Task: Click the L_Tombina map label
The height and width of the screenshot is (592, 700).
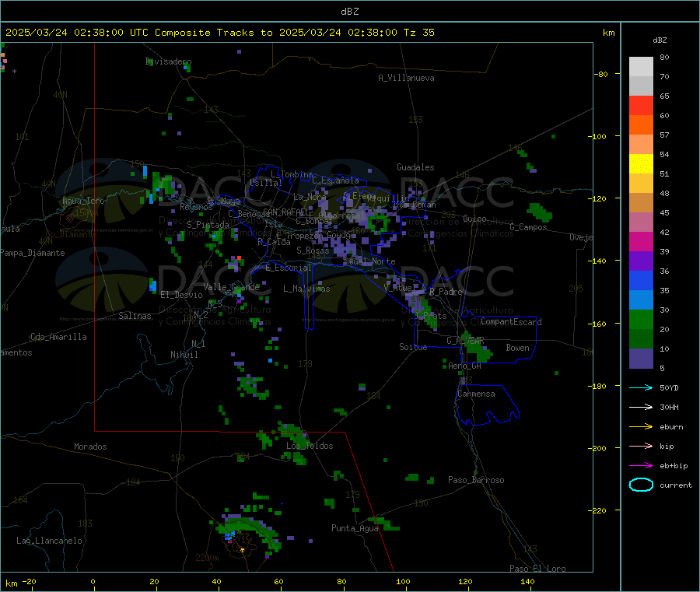Action: [292, 174]
